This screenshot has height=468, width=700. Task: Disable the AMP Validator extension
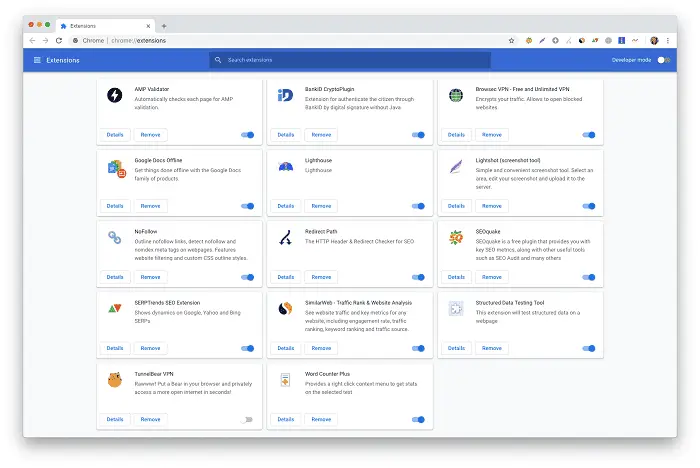pyautogui.click(x=247, y=135)
